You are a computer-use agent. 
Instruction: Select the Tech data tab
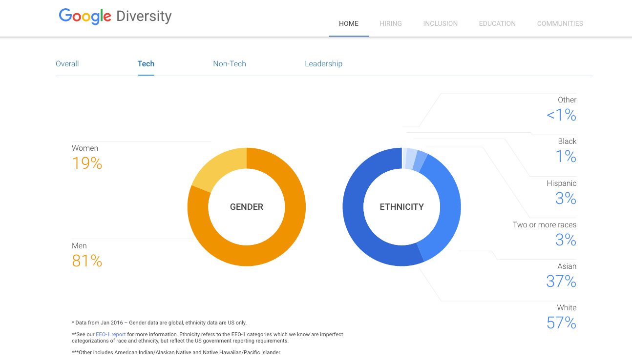point(146,64)
